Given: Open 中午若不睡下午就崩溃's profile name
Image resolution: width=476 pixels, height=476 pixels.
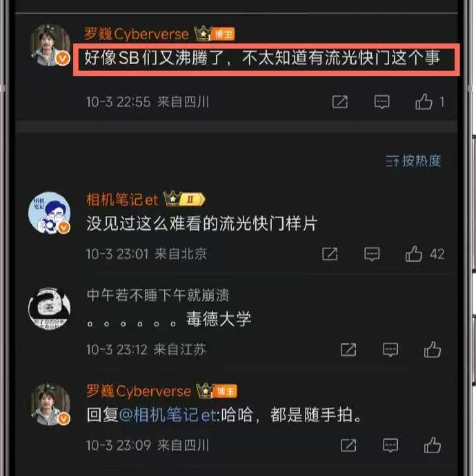Looking at the screenshot, I should click(x=158, y=295).
